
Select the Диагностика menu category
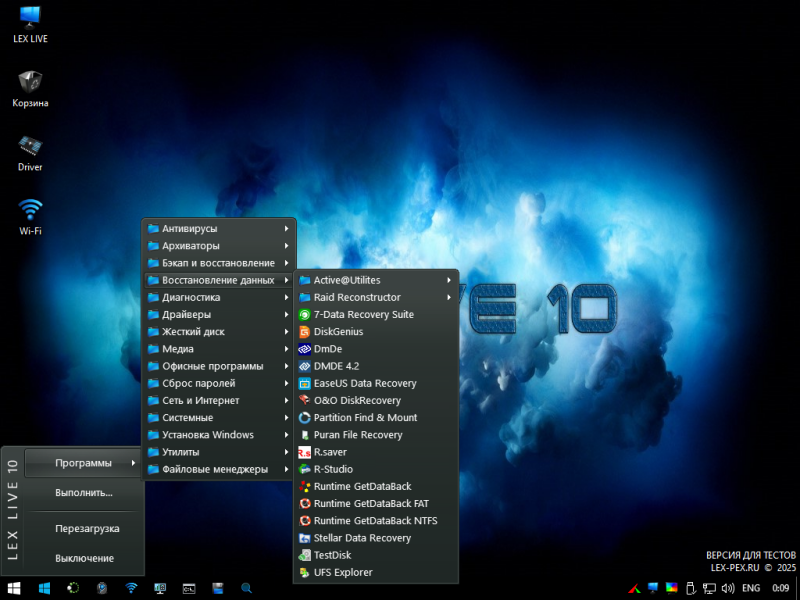click(191, 297)
